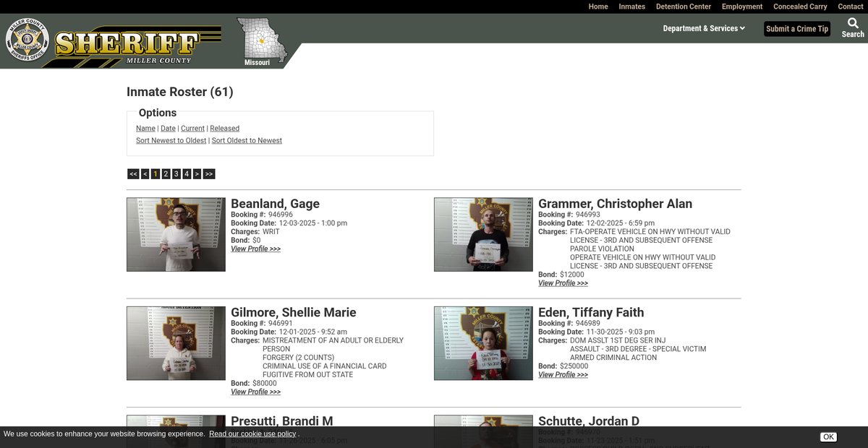868x448 pixels.
Task: Open the Search magnifier icon
Action: 853,24
